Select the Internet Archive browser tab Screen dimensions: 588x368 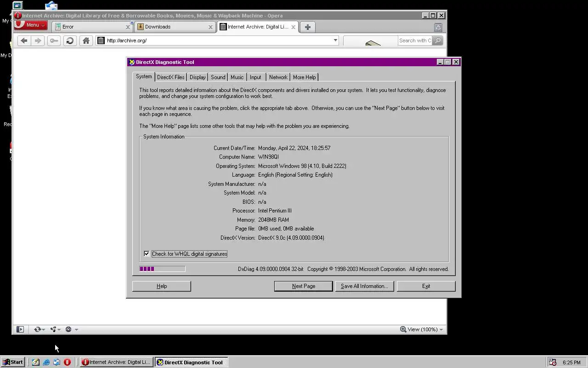pos(257,27)
